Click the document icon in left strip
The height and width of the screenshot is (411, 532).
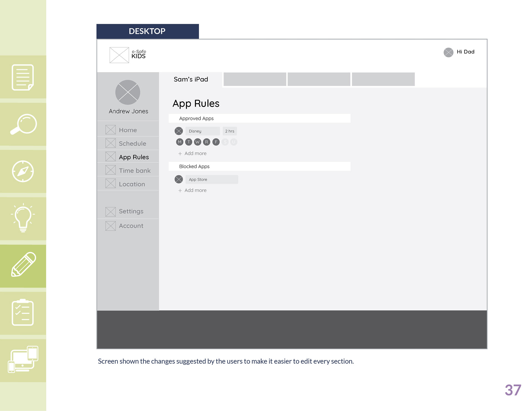pyautogui.click(x=23, y=78)
